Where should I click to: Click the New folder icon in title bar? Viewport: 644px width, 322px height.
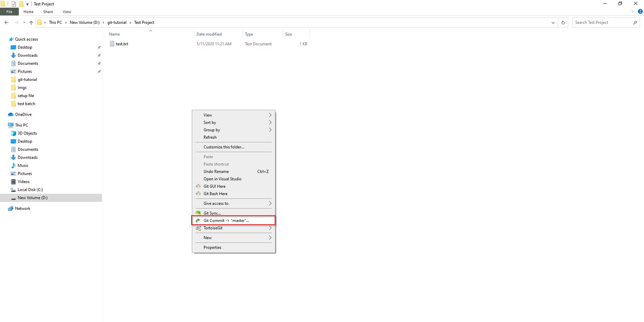(21, 4)
